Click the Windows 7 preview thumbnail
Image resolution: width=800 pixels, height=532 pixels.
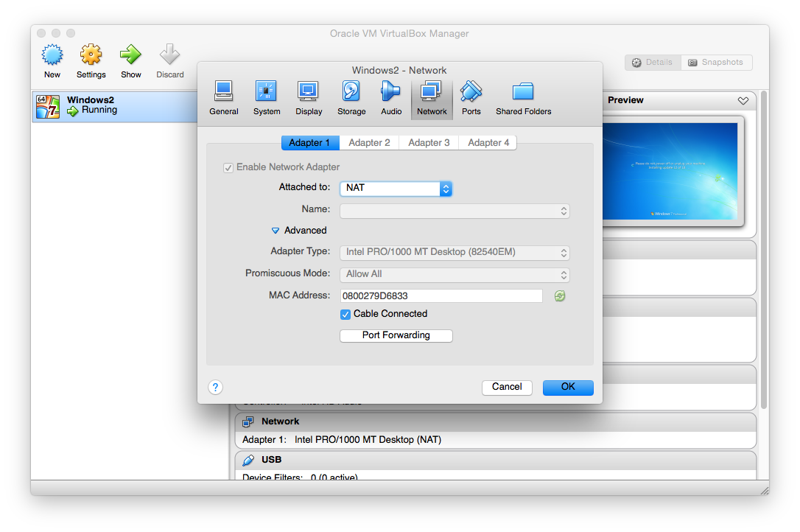670,171
